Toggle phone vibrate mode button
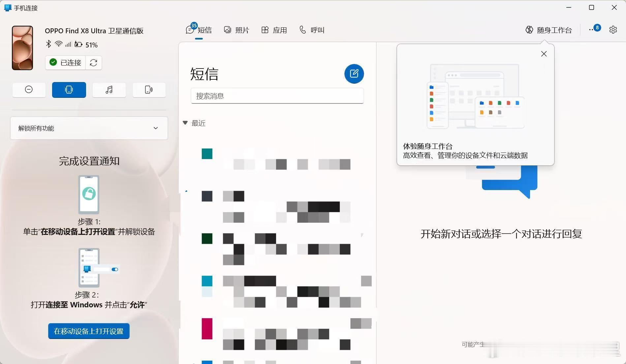The image size is (626, 364). 69,90
